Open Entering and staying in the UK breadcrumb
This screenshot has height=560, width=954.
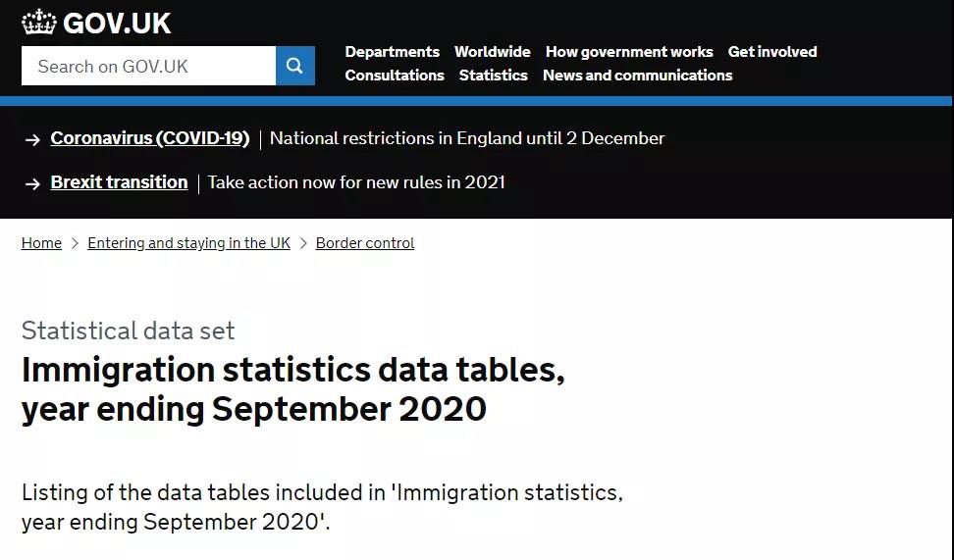pos(188,243)
